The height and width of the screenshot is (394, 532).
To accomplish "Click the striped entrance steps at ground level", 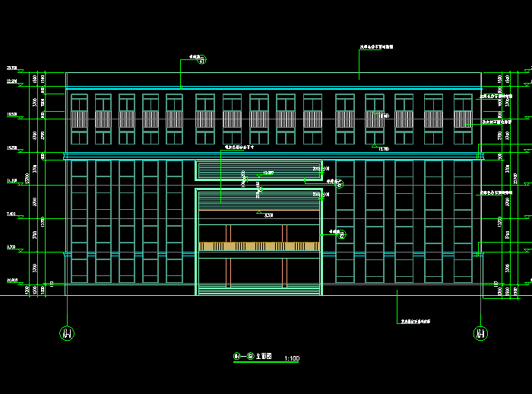I will click(258, 289).
